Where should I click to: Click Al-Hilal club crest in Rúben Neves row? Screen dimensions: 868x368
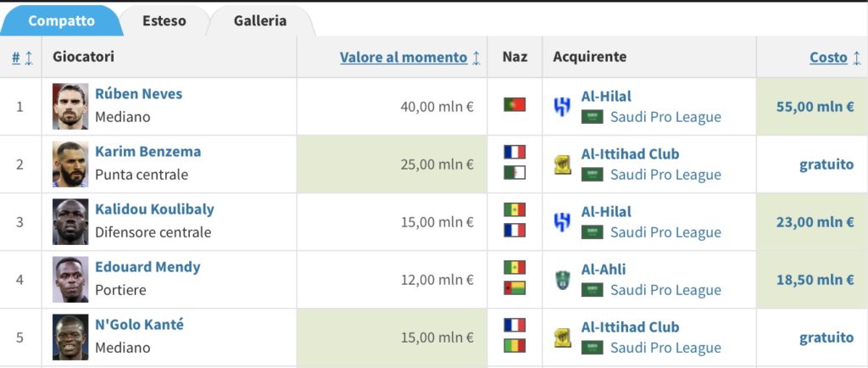[562, 106]
